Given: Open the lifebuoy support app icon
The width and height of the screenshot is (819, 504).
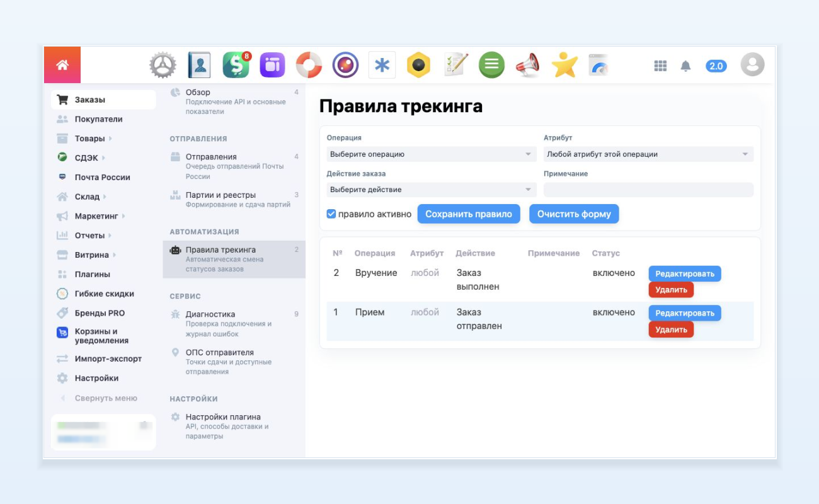Looking at the screenshot, I should 309,65.
